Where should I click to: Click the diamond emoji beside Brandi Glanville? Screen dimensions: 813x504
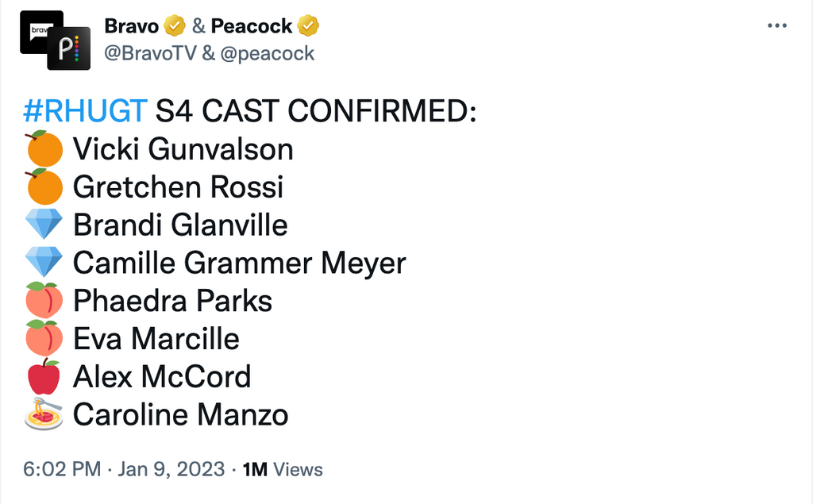[x=44, y=225]
